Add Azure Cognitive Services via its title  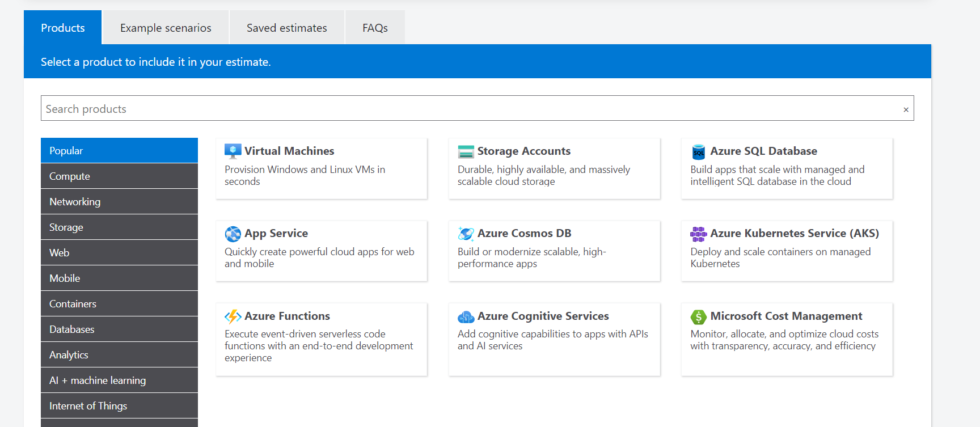(x=543, y=316)
